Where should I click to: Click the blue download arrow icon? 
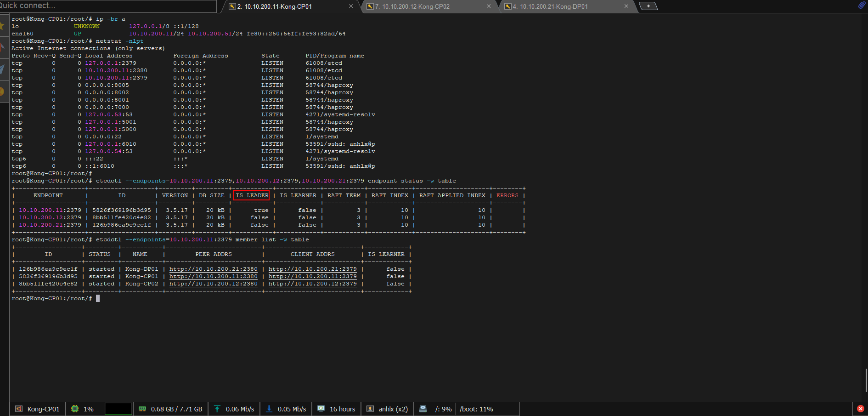tap(269, 409)
